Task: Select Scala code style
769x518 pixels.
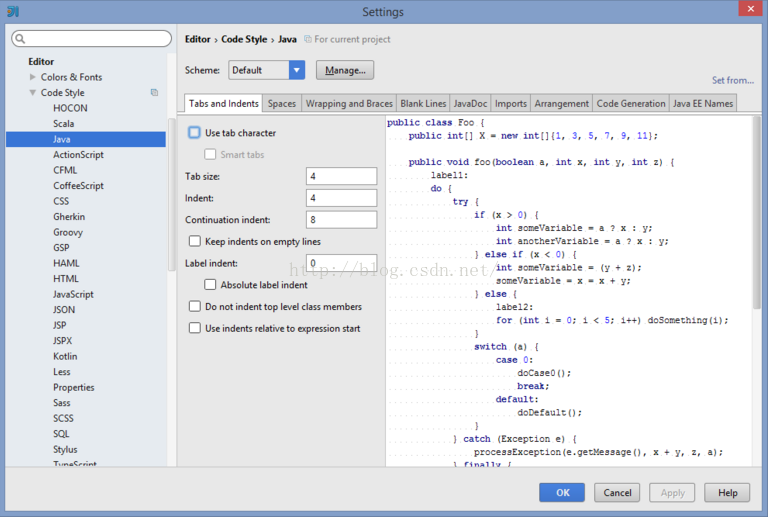Action: point(64,124)
